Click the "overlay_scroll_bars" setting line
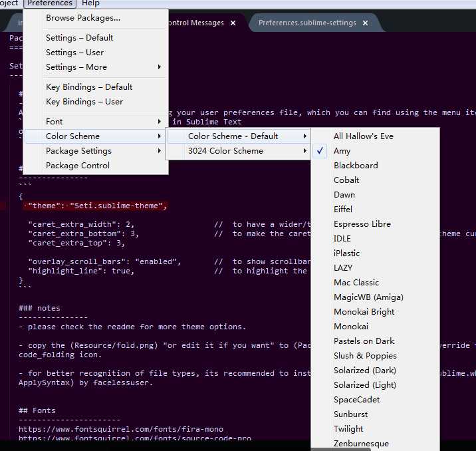The width and height of the screenshot is (476, 451). pyautogui.click(x=104, y=261)
